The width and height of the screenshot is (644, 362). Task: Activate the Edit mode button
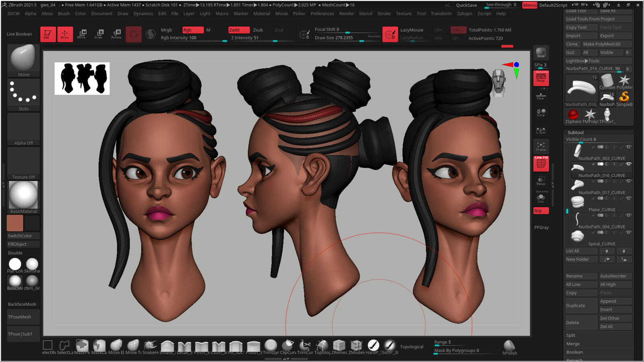pyautogui.click(x=47, y=34)
